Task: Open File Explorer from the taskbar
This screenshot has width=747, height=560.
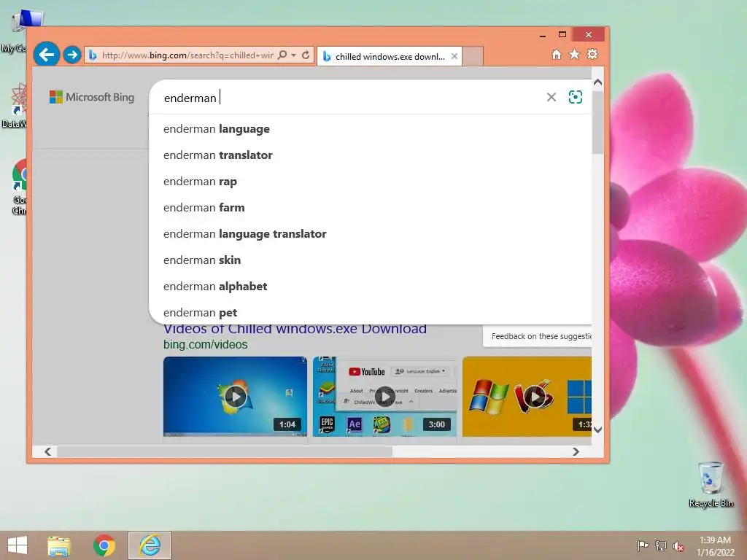Action: tap(59, 545)
